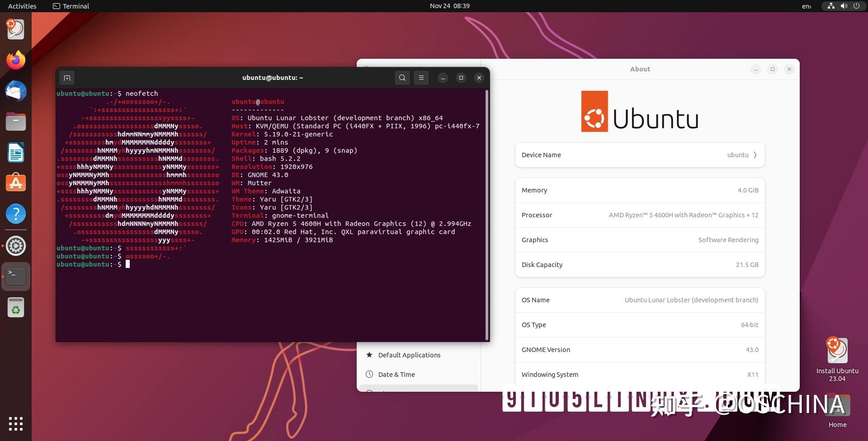Open the Files manager in the dock
Viewport: 868px width, 441px height.
coord(15,122)
